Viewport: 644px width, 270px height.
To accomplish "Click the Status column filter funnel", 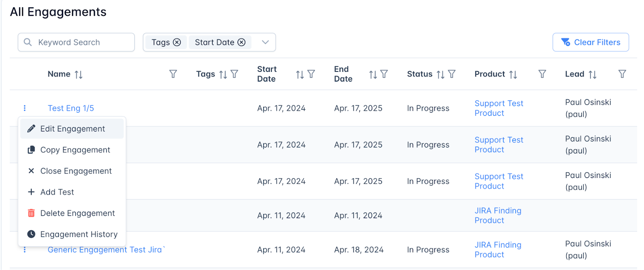I will [x=452, y=74].
